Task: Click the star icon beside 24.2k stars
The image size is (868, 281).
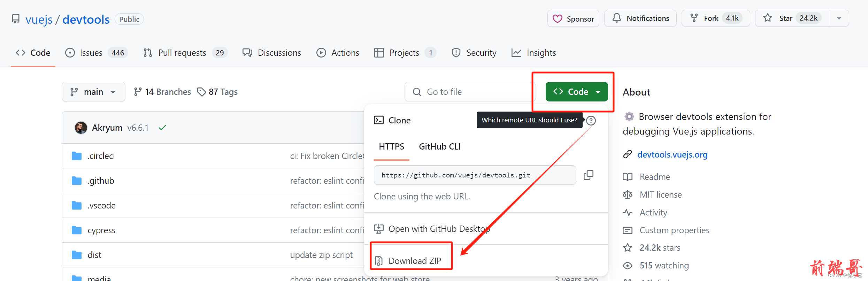Action: click(x=628, y=248)
